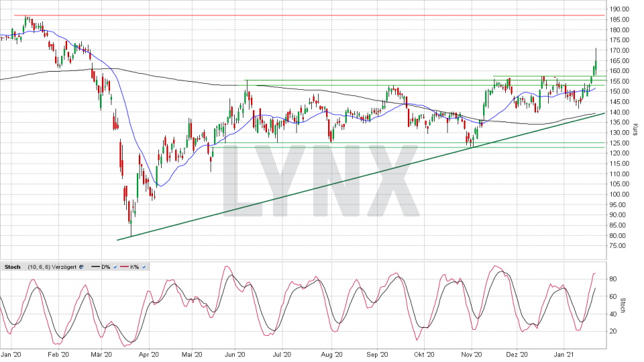The width and height of the screenshot is (644, 362).
Task: Click the K% legend label
Action: pos(134,267)
